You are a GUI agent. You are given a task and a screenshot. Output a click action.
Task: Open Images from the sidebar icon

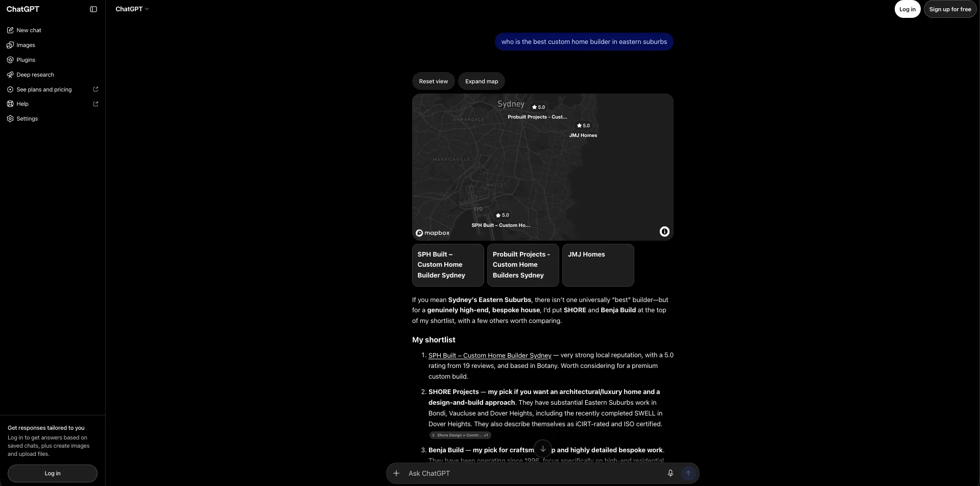(x=10, y=45)
